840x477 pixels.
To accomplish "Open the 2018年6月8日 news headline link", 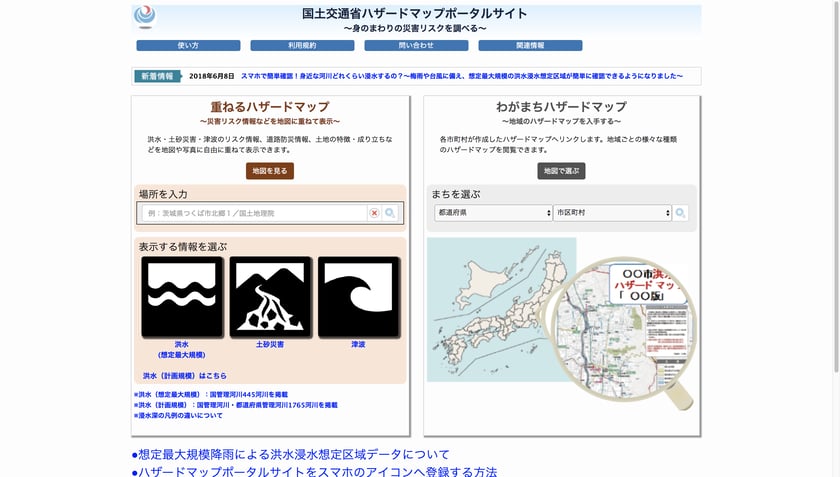I will [462, 76].
